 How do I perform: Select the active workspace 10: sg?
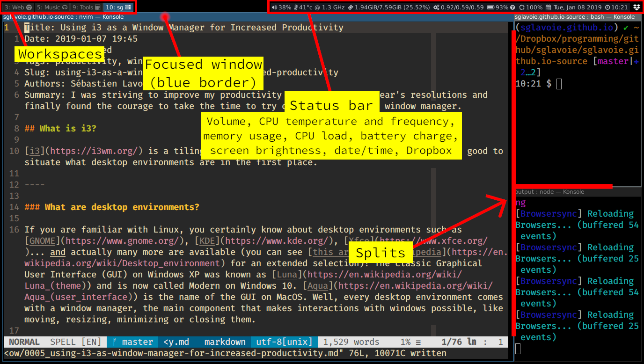pyautogui.click(x=118, y=7)
